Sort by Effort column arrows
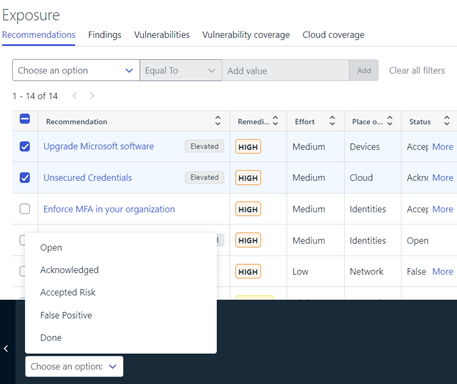 click(332, 121)
